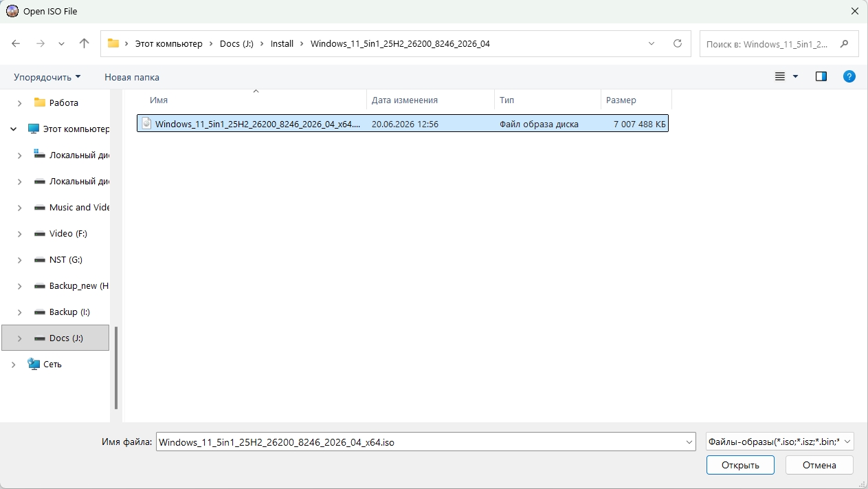Select 'Install' in address breadcrumb
The height and width of the screenshot is (489, 868).
282,43
